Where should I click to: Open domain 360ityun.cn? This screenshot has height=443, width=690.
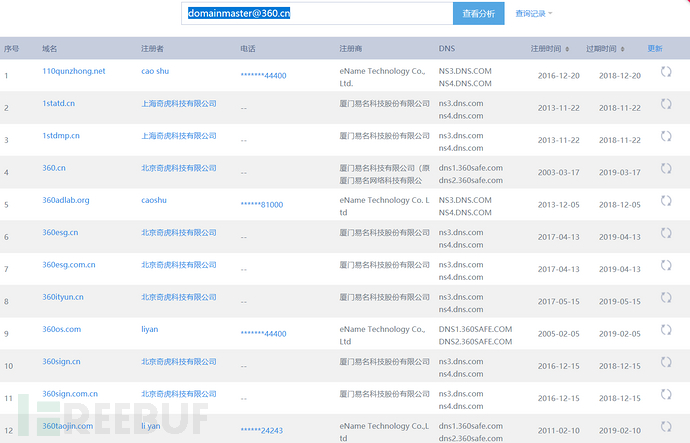pyautogui.click(x=63, y=297)
